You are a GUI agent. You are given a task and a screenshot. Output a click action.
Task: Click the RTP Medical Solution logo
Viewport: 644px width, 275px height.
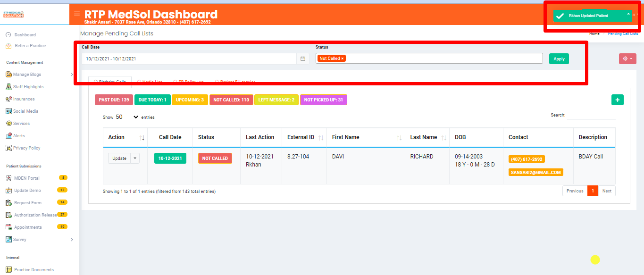[x=13, y=14]
